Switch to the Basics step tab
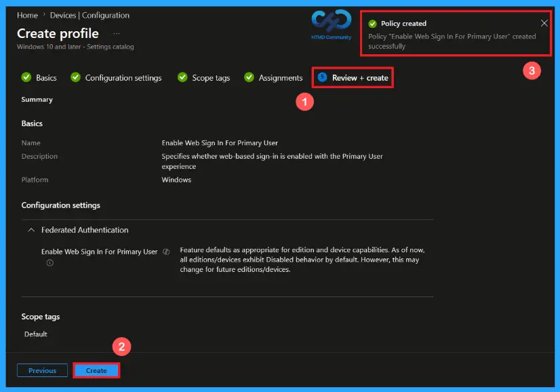The height and width of the screenshot is (392, 560). pyautogui.click(x=39, y=77)
